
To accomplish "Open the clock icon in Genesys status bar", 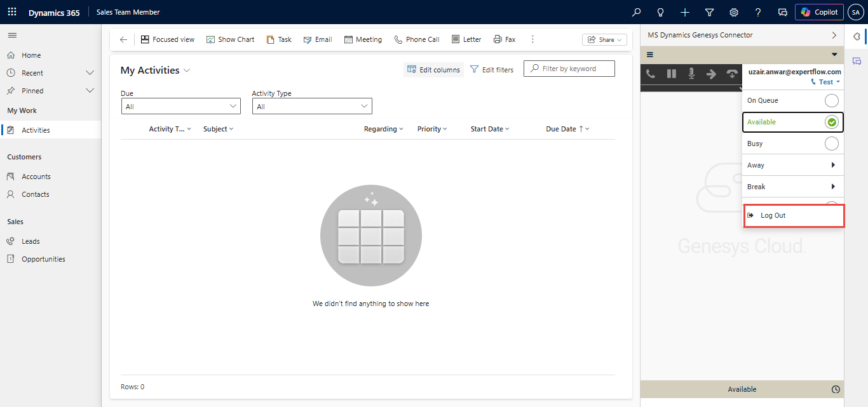I will (x=836, y=389).
